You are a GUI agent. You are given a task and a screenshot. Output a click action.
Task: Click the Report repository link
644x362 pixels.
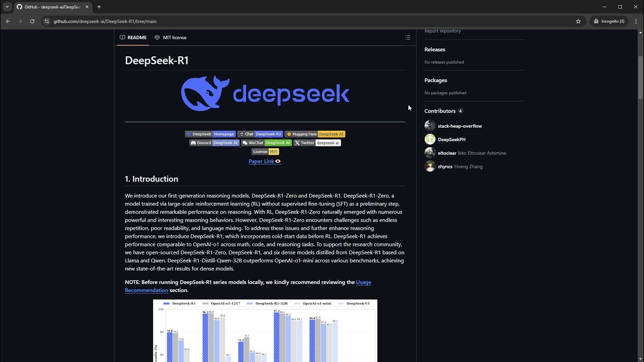pos(442,31)
